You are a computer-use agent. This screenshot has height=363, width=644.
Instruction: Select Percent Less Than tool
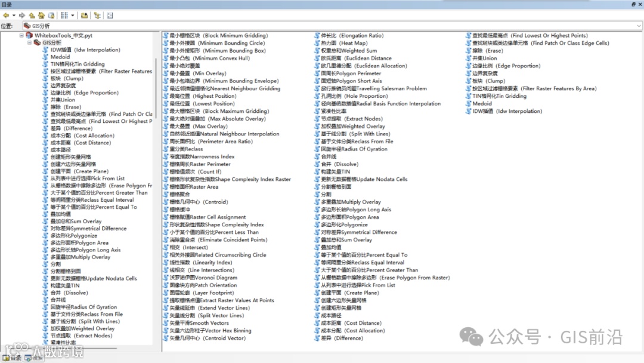coord(214,232)
